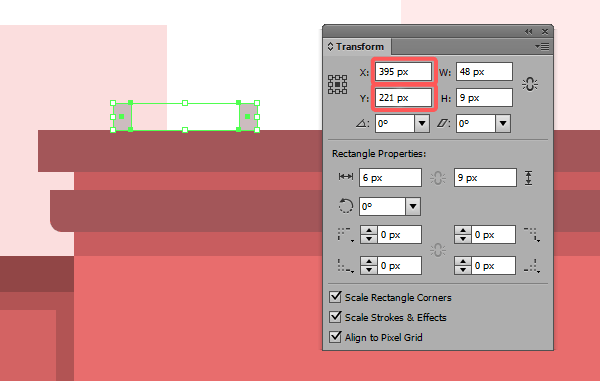600x381 pixels.
Task: Click the rotate angle value field
Action: (x=395, y=124)
